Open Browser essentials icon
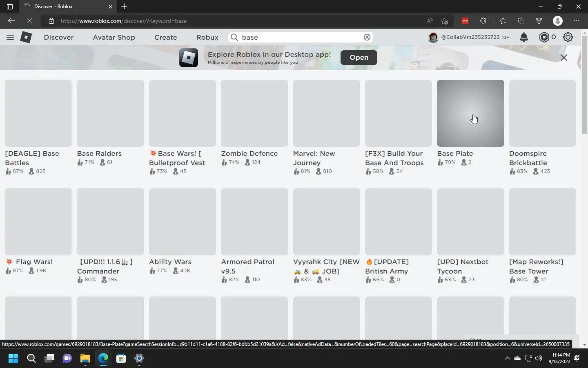 (x=539, y=21)
